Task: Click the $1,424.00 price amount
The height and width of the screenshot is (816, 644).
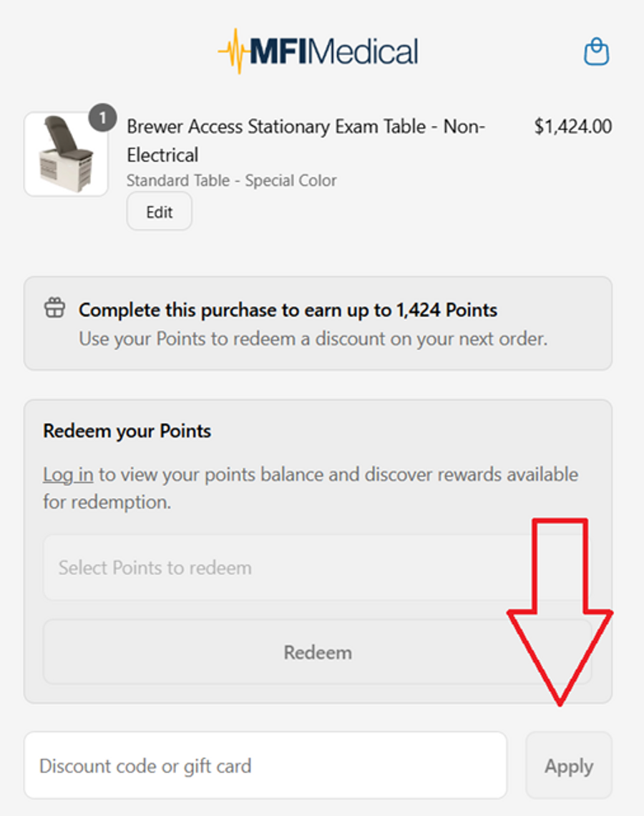Action: 572,127
